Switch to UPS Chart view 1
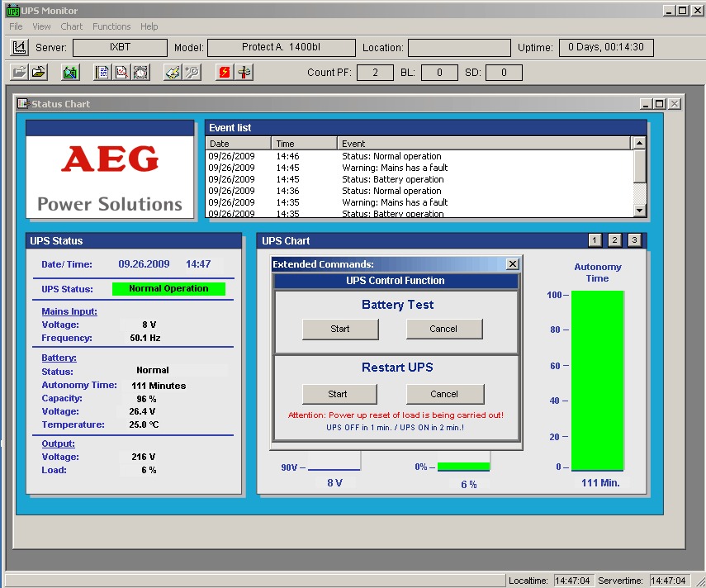The height and width of the screenshot is (588, 706). (595, 240)
